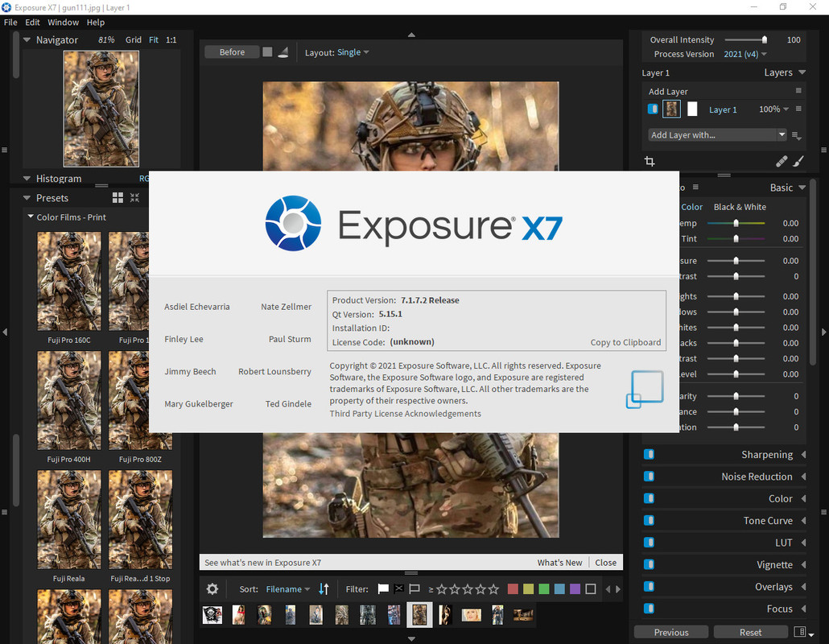Open the File menu
Viewport: 829px width, 644px height.
pos(10,23)
